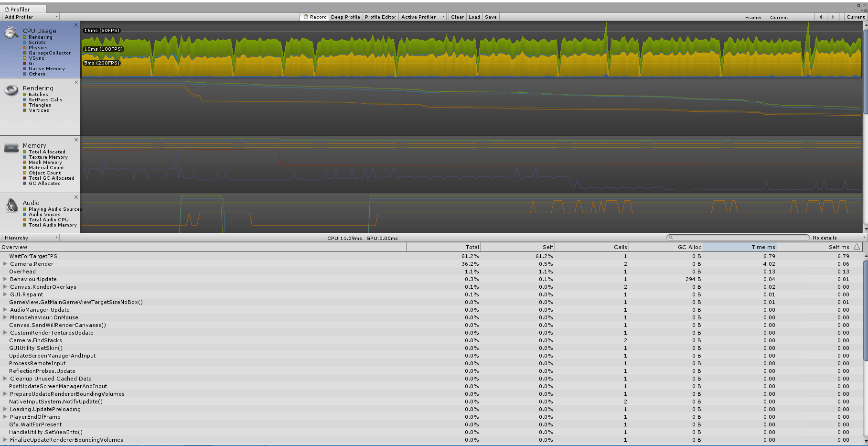
Task: Expand the BehaviourUpdate hierarchy entry
Action: click(5, 279)
